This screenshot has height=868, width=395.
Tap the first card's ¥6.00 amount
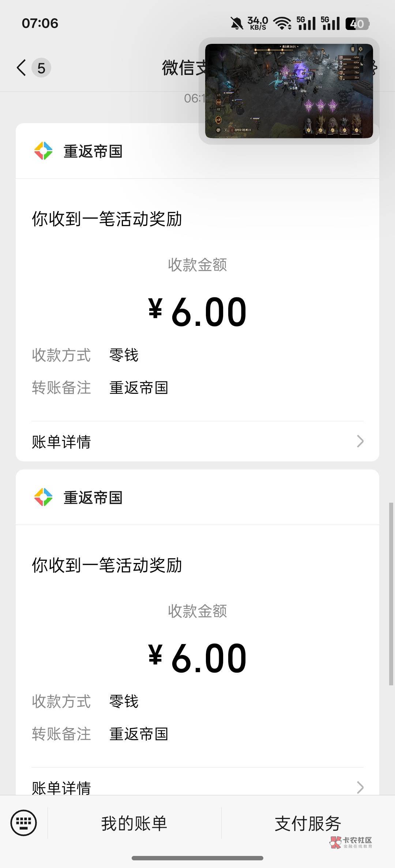(197, 312)
